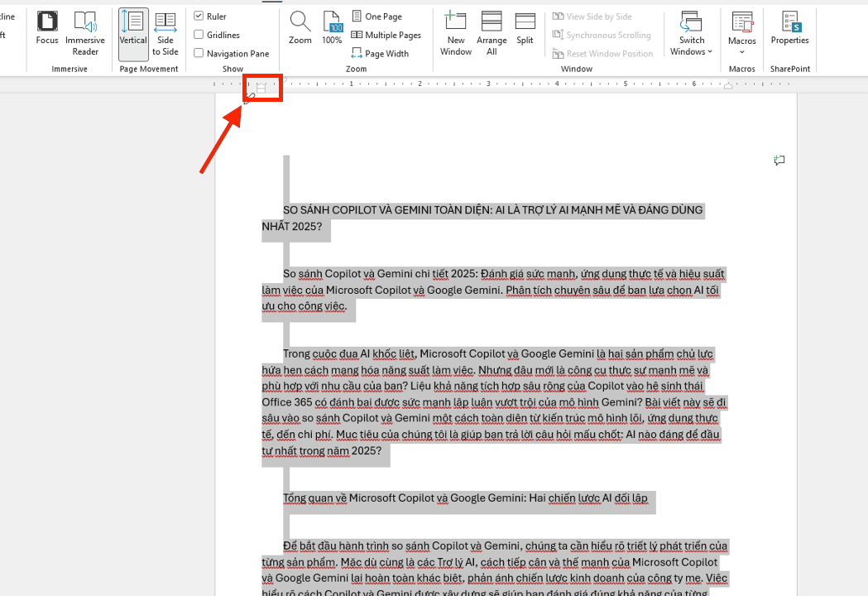Choose Page Width zoom
This screenshot has height=596, width=868.
381,53
